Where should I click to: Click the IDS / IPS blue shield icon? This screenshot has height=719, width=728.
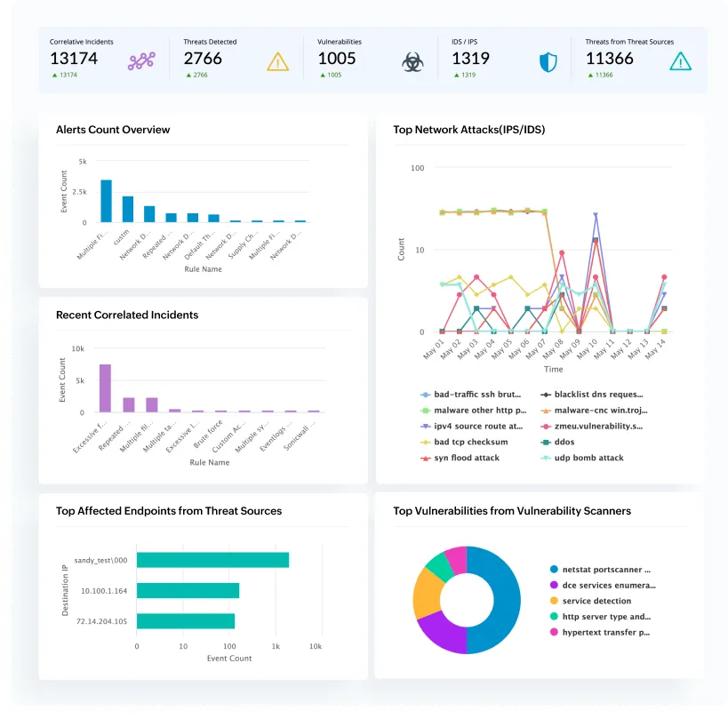tap(548, 61)
